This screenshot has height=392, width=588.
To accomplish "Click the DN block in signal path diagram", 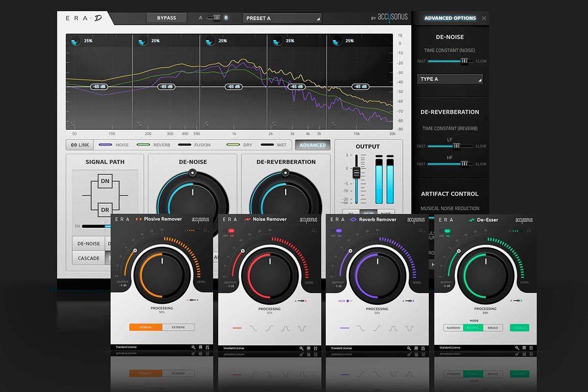I will coord(105,181).
